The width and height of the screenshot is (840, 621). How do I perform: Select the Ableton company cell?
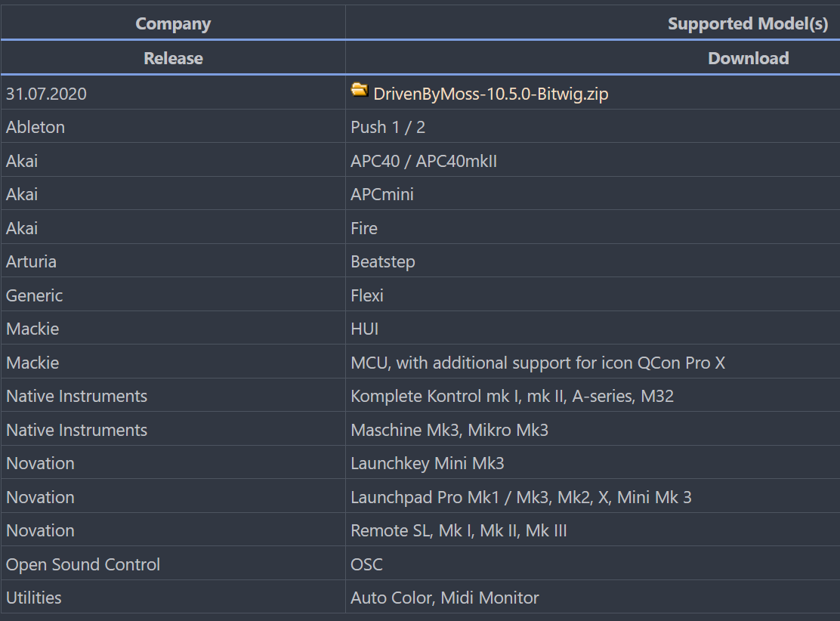click(36, 127)
